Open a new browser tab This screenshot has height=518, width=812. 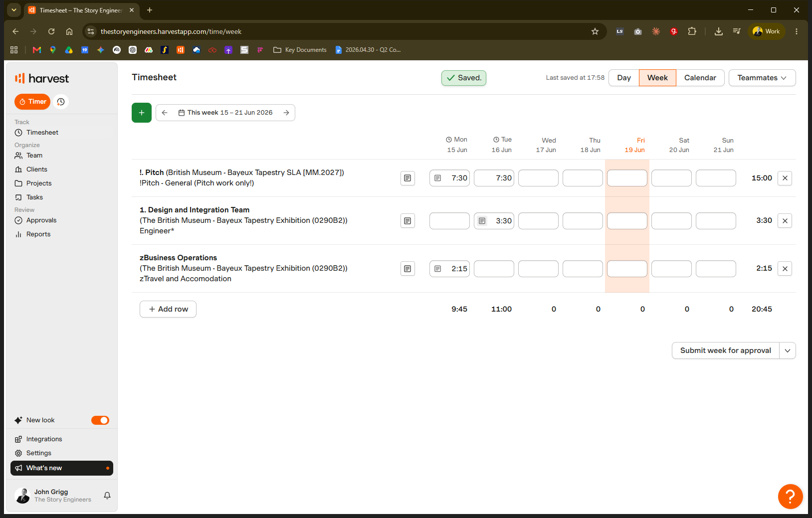(150, 10)
